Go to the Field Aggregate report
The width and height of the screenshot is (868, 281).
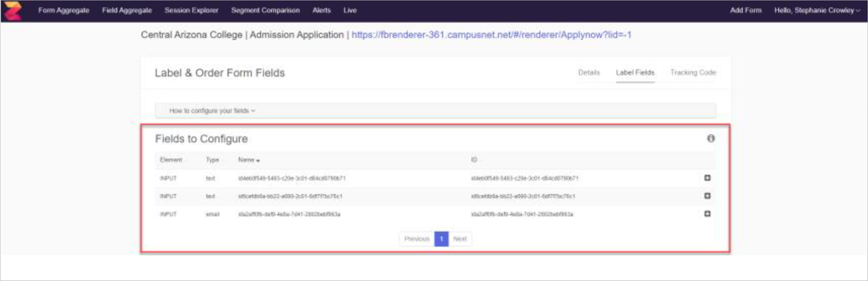126,11
